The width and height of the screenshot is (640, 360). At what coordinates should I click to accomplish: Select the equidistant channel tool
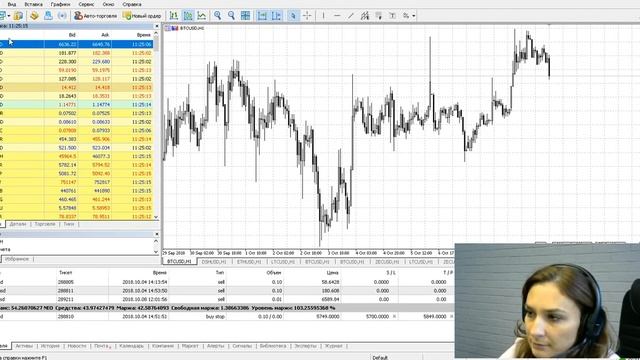point(365,16)
